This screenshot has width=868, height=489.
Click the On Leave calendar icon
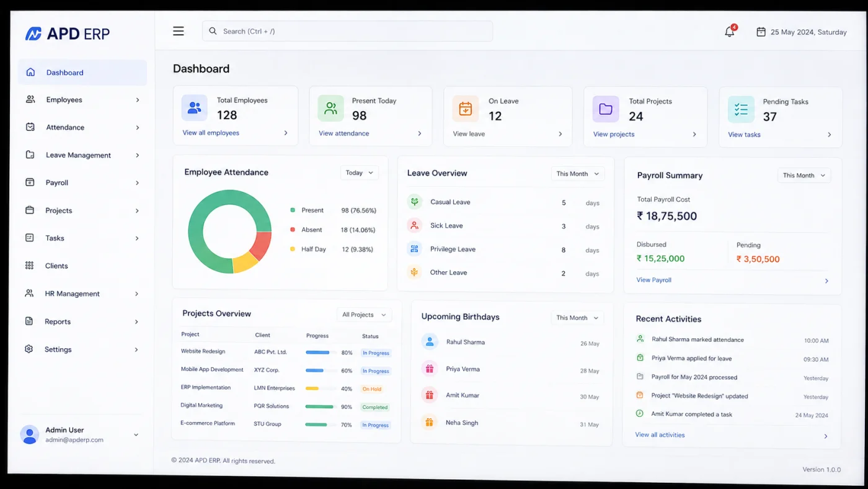pos(466,109)
